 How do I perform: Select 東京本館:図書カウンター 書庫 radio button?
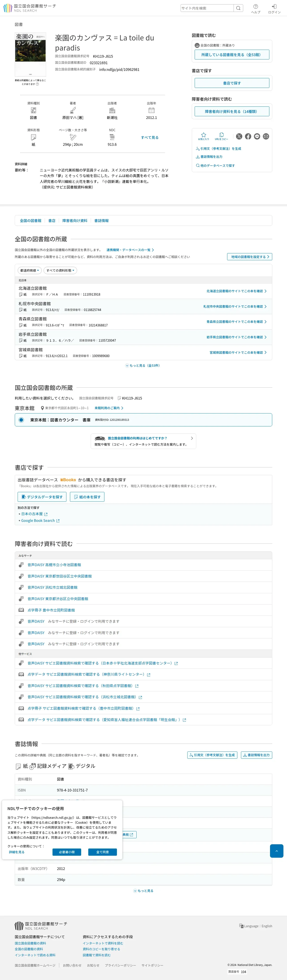click(x=21, y=420)
